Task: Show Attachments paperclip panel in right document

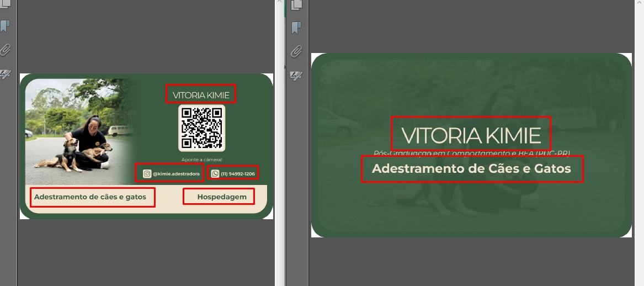Action: [x=296, y=52]
